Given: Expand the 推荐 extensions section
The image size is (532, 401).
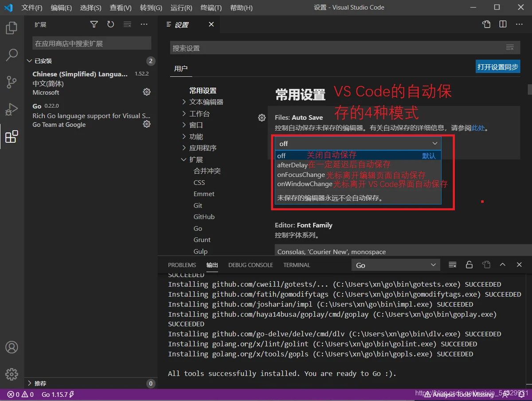Looking at the screenshot, I should 91,383.
